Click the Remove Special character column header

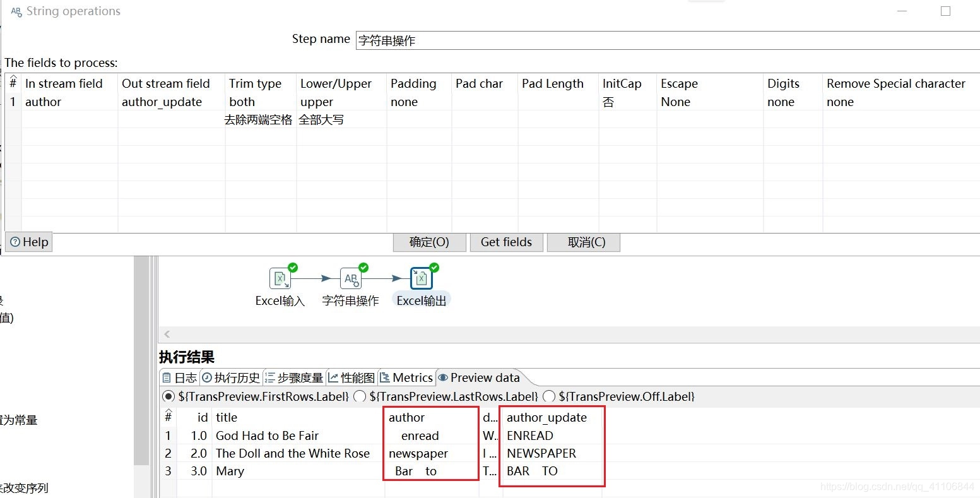901,83
